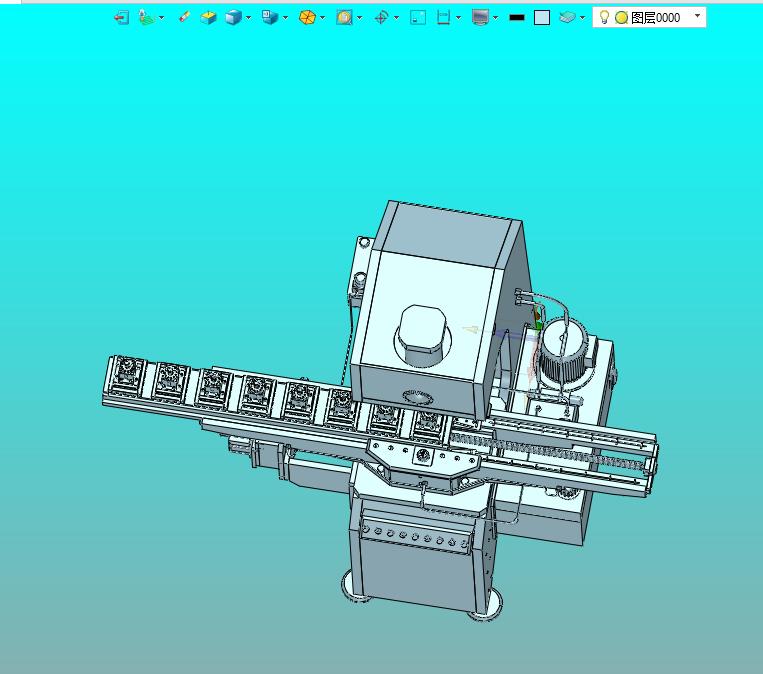Click the black line color swatch
This screenshot has height=674, width=763.
pos(516,18)
